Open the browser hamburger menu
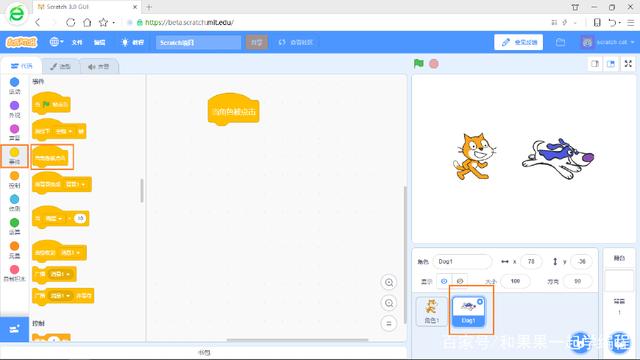Image resolution: width=640 pixels, height=360 pixels. click(x=631, y=22)
